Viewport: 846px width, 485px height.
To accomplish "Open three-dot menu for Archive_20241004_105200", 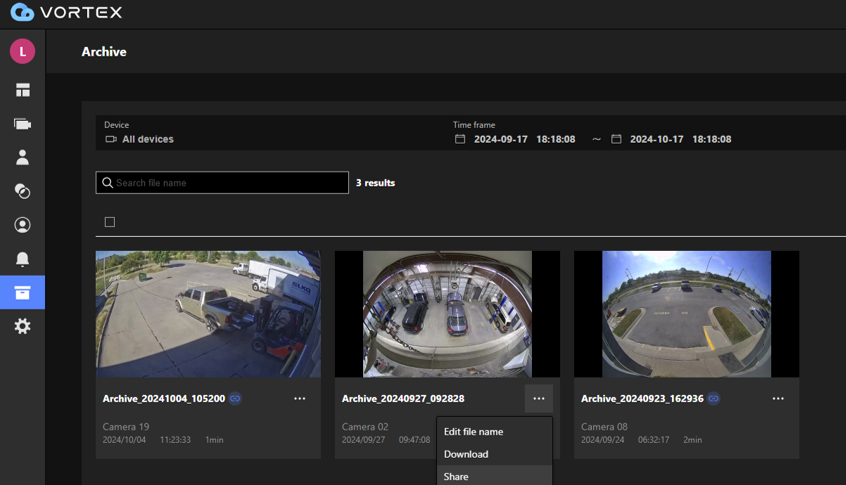I will pyautogui.click(x=300, y=399).
